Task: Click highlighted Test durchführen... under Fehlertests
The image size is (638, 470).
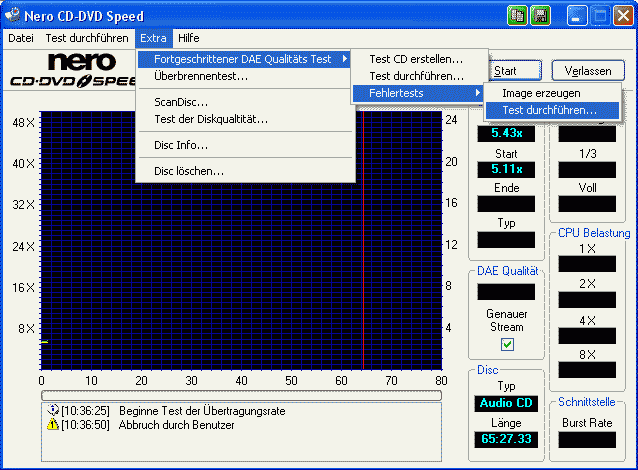Action: pos(552,110)
